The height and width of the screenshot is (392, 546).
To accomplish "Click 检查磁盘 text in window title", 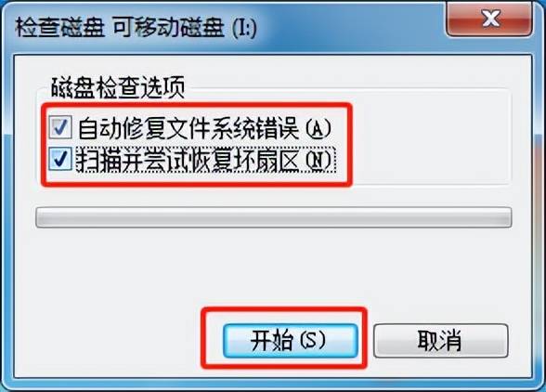I will click(59, 28).
